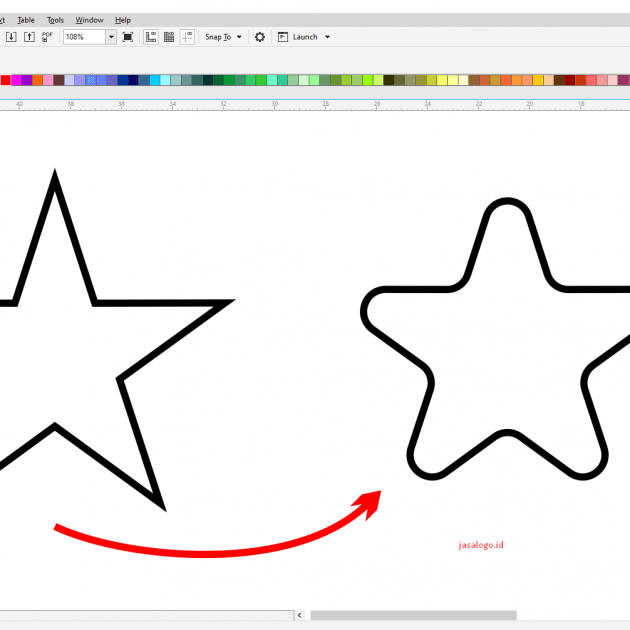This screenshot has width=630, height=630.
Task: Click the Full-screen preview icon
Action: (x=128, y=37)
